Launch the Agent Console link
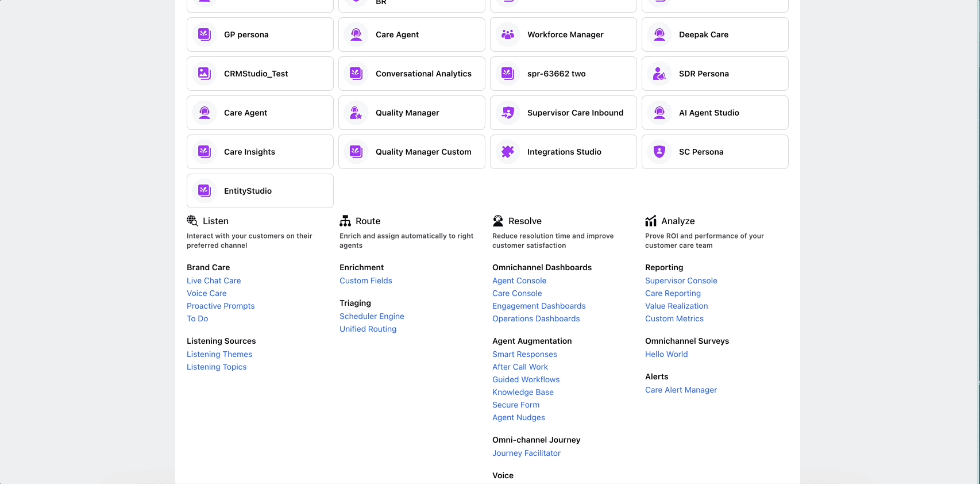 pyautogui.click(x=519, y=281)
